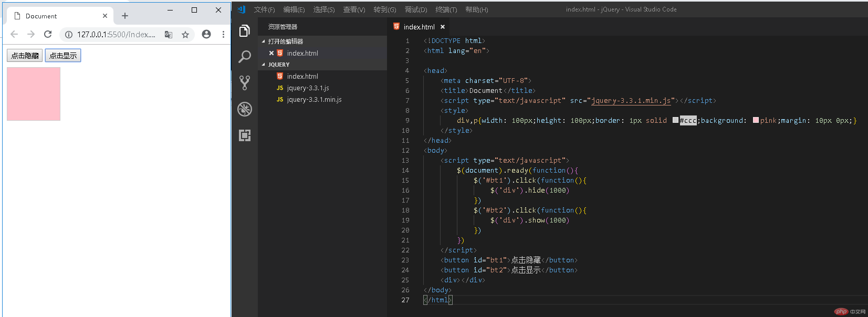Image resolution: width=868 pixels, height=317 pixels.
Task: Click the <title>Document</title> code line
Action: (x=488, y=91)
